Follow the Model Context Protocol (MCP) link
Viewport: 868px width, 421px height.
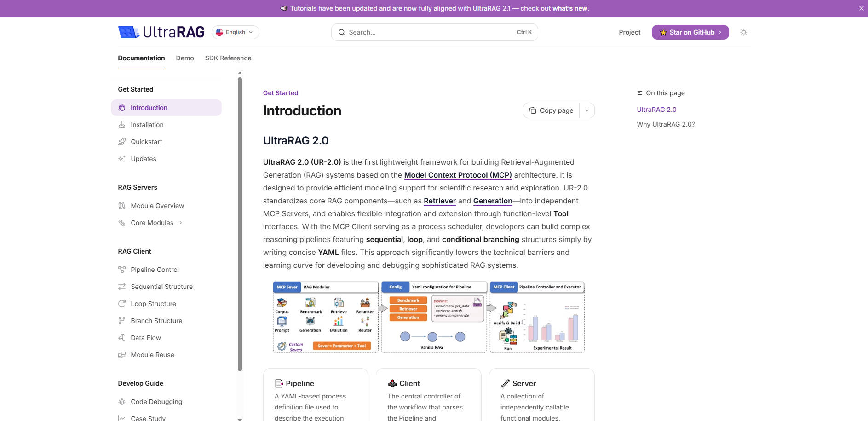click(x=458, y=175)
